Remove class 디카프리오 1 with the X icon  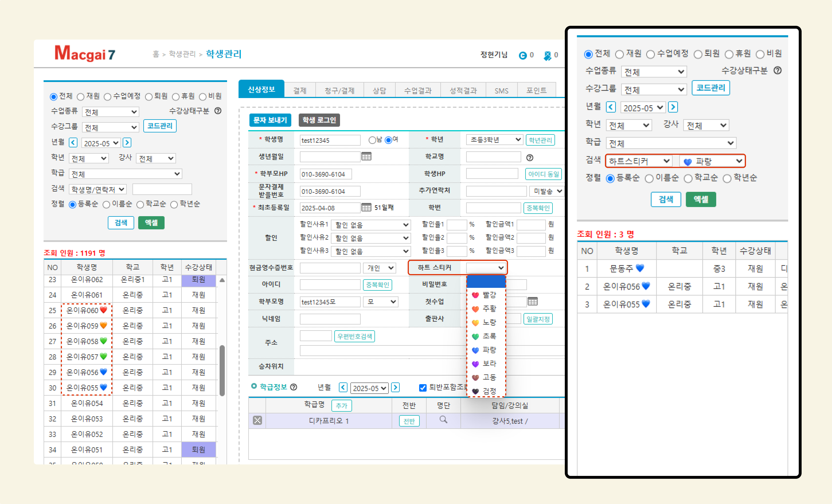click(x=257, y=421)
